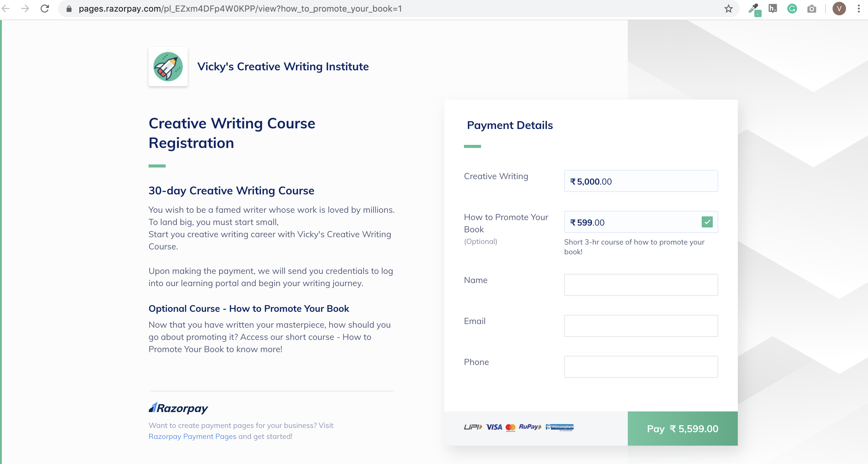
Task: Reload the current page
Action: click(45, 9)
